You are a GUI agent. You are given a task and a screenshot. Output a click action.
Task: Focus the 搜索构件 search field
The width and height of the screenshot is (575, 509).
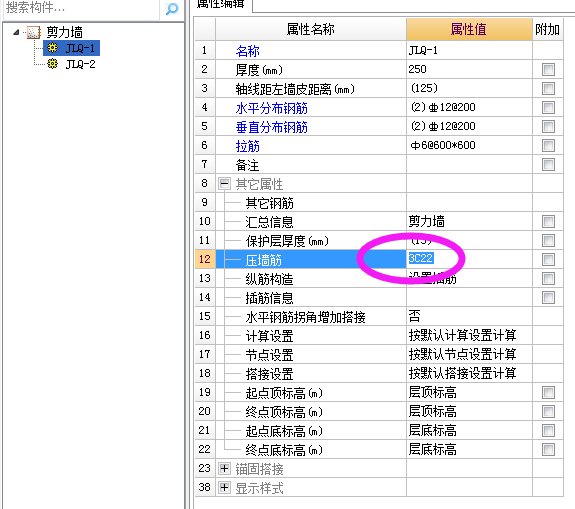pos(81,8)
